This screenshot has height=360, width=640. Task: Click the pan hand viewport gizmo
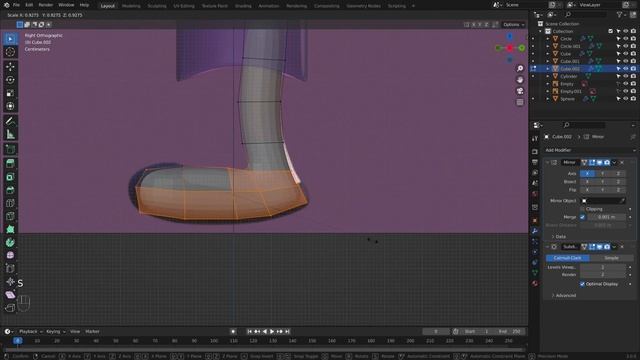pos(520,80)
